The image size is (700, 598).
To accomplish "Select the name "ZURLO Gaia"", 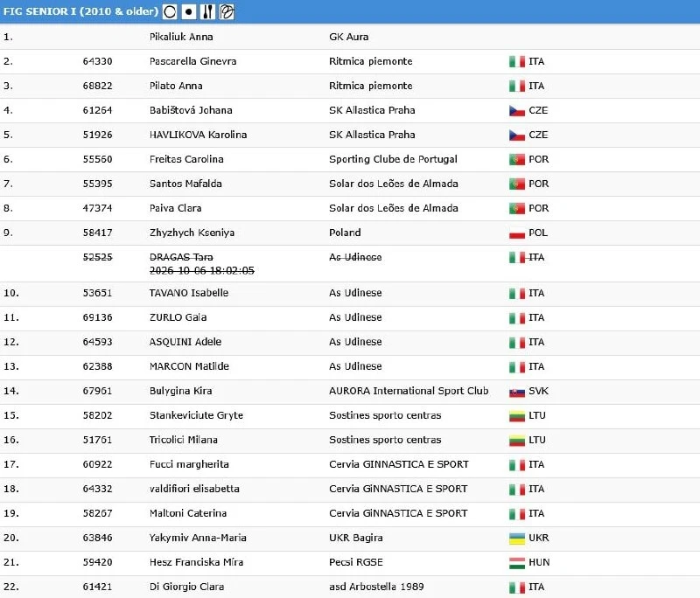I will (178, 317).
